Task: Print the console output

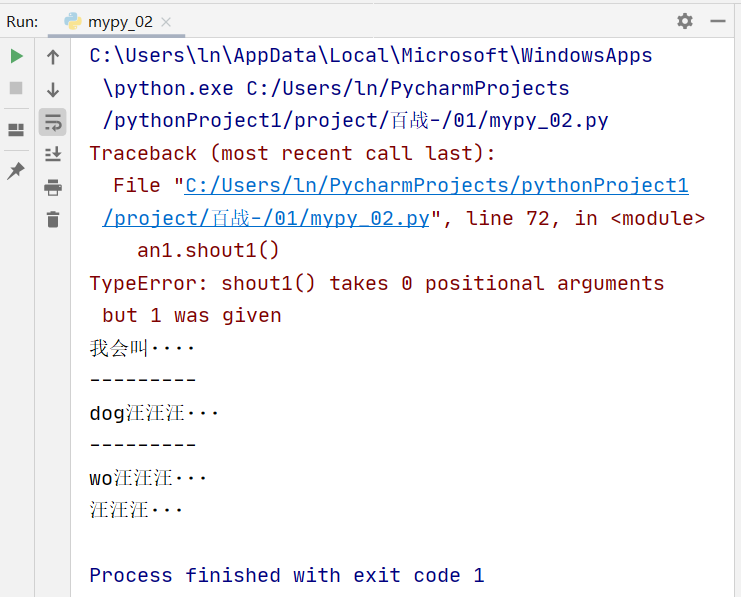Action: tap(53, 187)
